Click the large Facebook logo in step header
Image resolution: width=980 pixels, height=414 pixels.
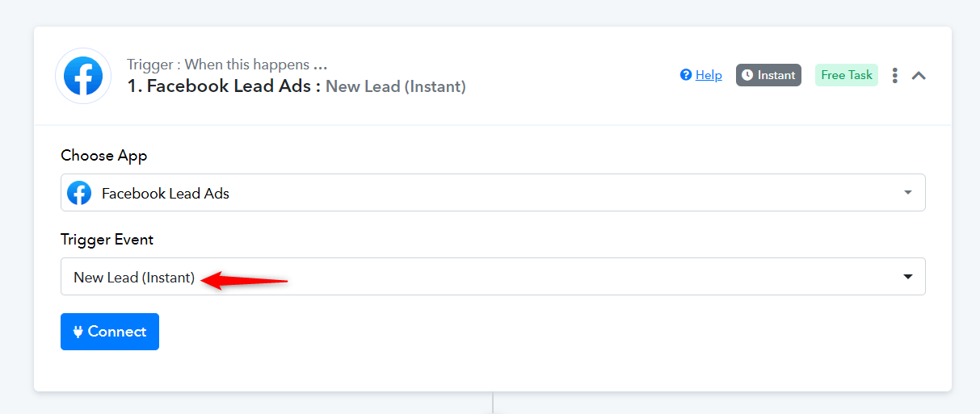click(x=83, y=76)
